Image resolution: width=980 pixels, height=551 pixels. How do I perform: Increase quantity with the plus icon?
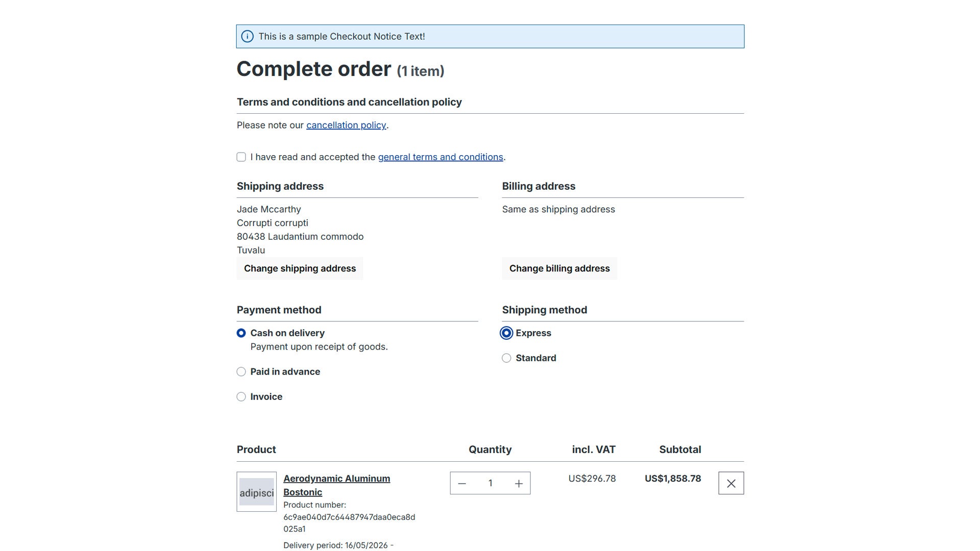(x=519, y=483)
